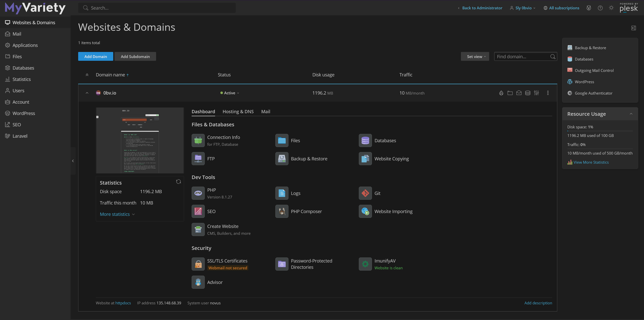Refresh the Statistics panel
Screen dimensions: 644x320
coord(178,182)
